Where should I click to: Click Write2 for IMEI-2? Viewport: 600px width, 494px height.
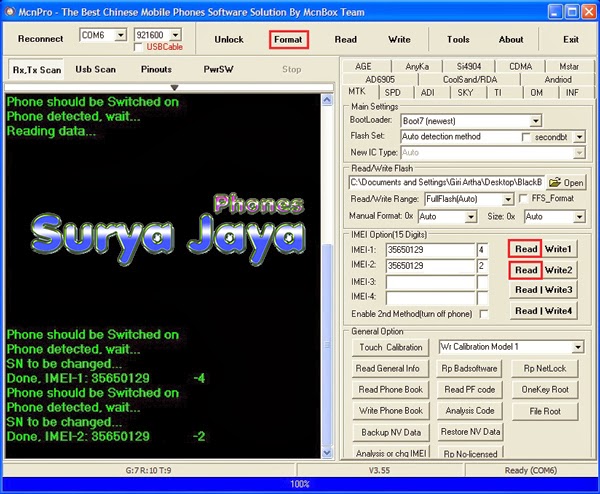tap(558, 270)
